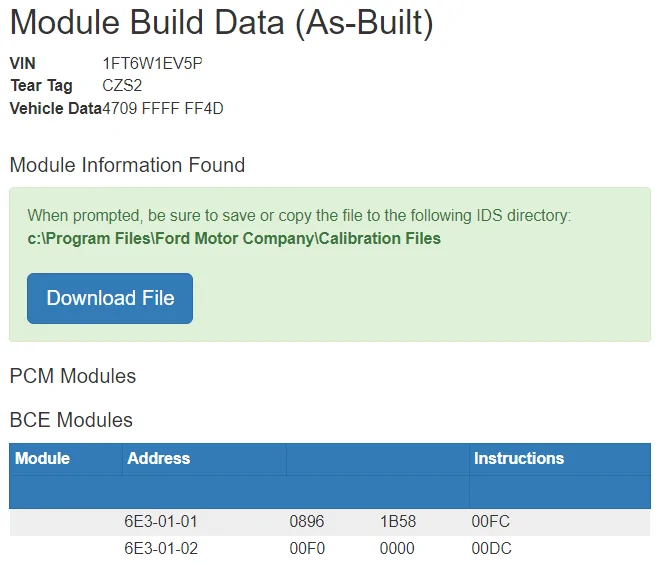The height and width of the screenshot is (563, 657).
Task: Click the BCE Modules heading
Action: point(71,419)
